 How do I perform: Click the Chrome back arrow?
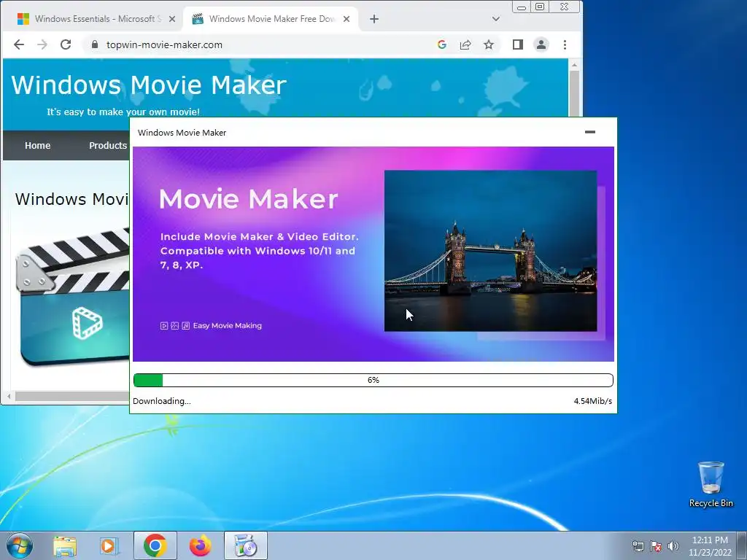pyautogui.click(x=19, y=44)
